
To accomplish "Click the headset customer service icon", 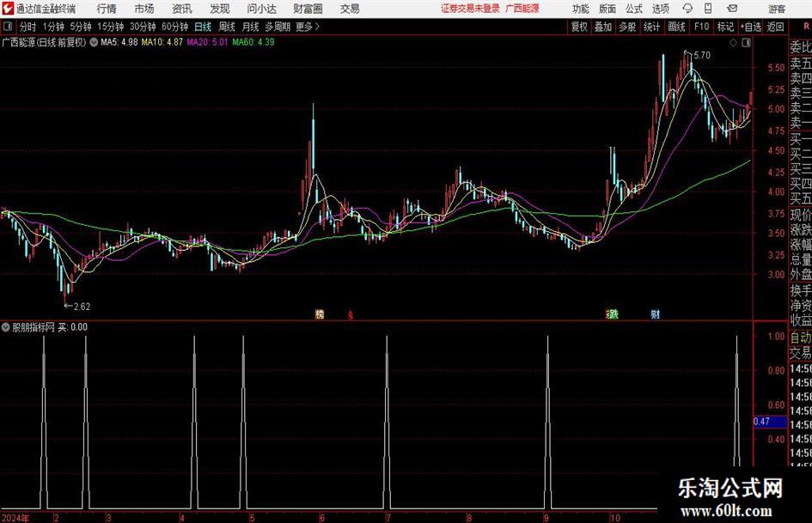I will [687, 9].
